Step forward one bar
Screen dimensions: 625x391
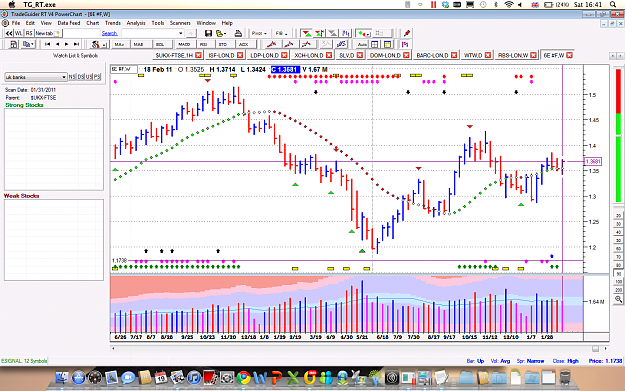67,44
